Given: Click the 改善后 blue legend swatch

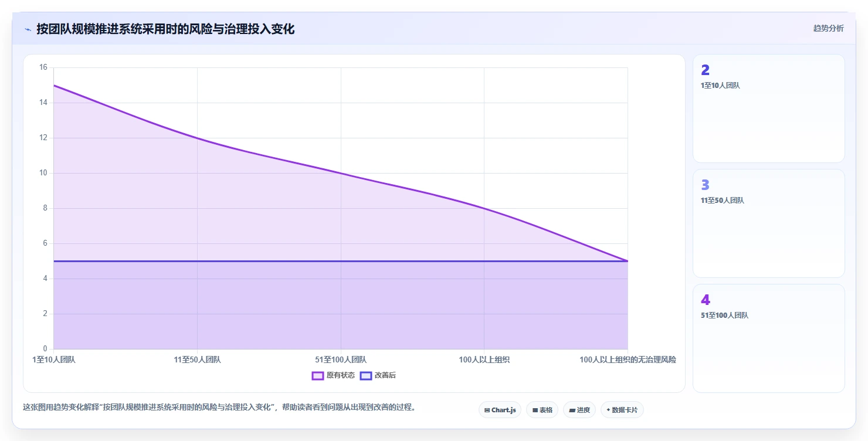Looking at the screenshot, I should pos(366,375).
